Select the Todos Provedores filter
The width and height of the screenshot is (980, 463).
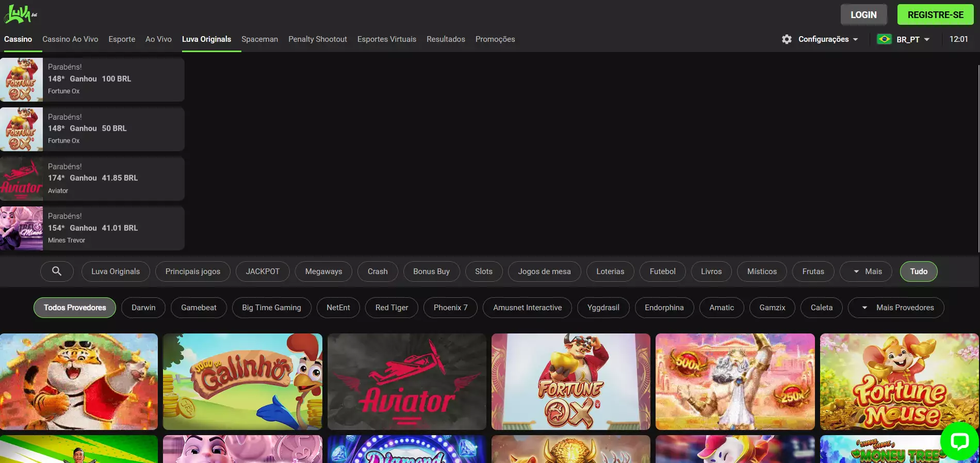point(75,308)
